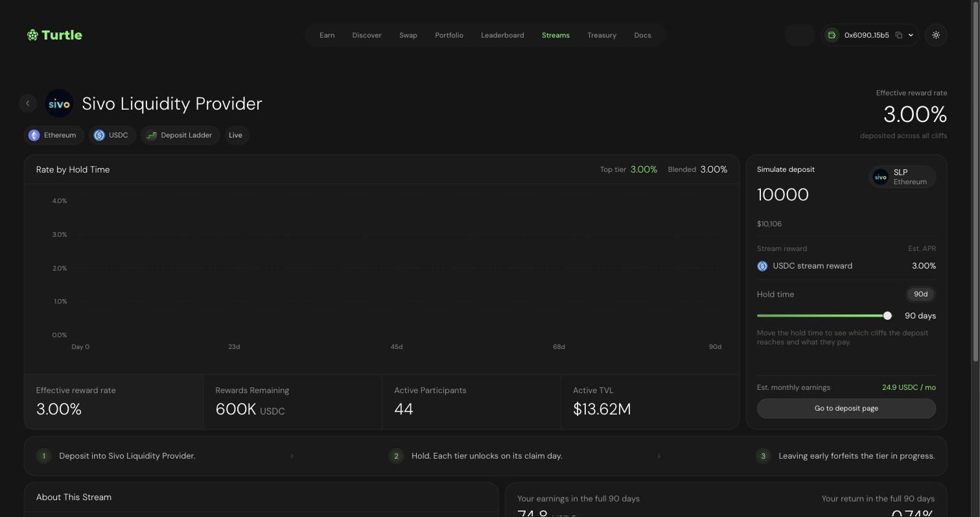
Task: Click the Ethereum chain tag
Action: pos(54,135)
